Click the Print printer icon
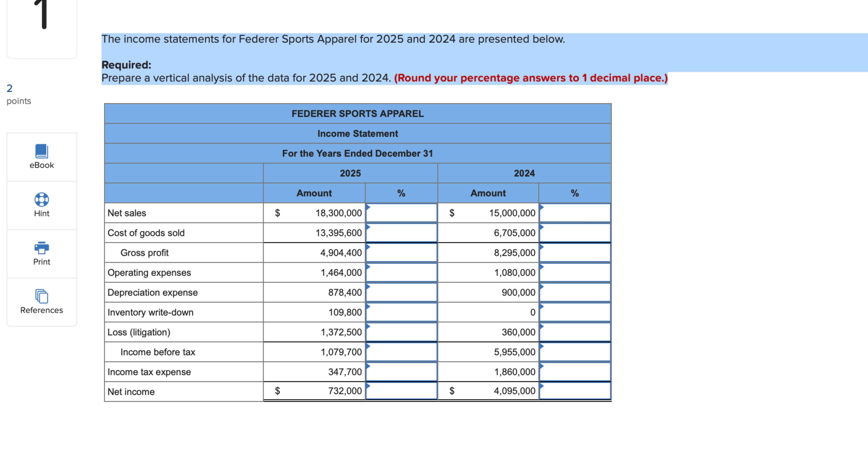 (x=41, y=248)
